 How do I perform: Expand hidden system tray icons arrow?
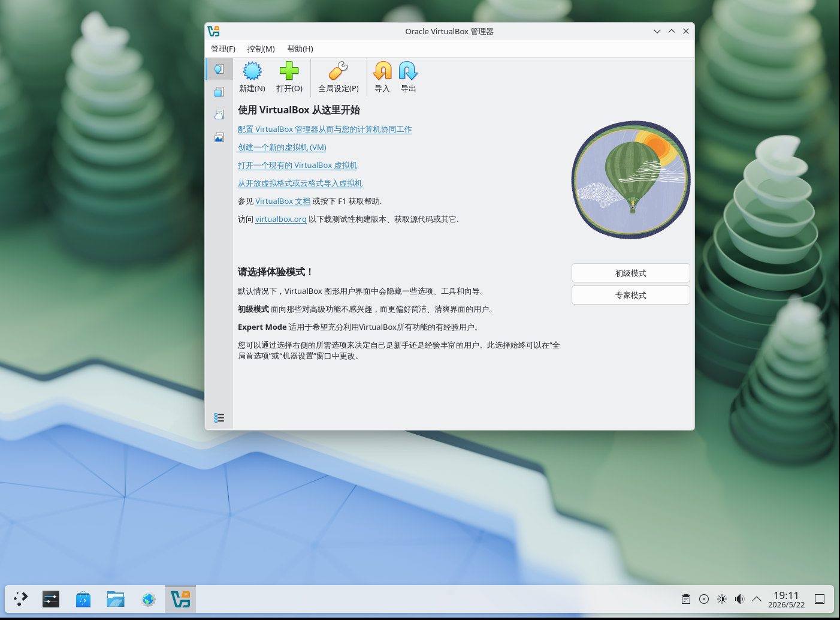(757, 599)
